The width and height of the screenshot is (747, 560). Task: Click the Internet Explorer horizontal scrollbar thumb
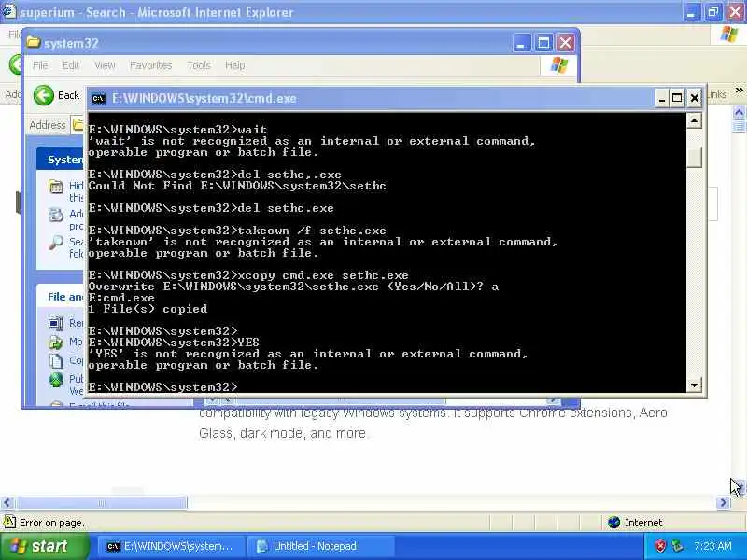pos(102,502)
